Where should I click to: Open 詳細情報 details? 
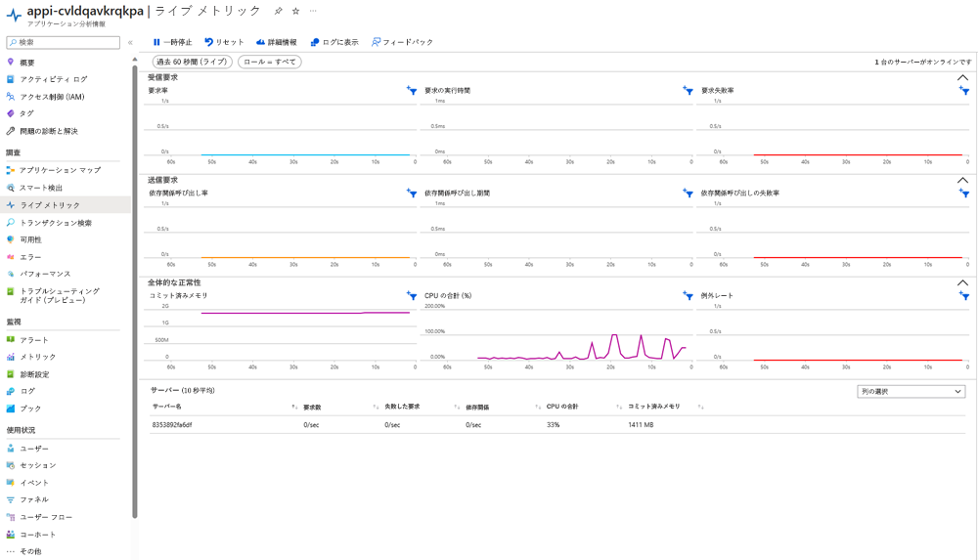click(277, 42)
